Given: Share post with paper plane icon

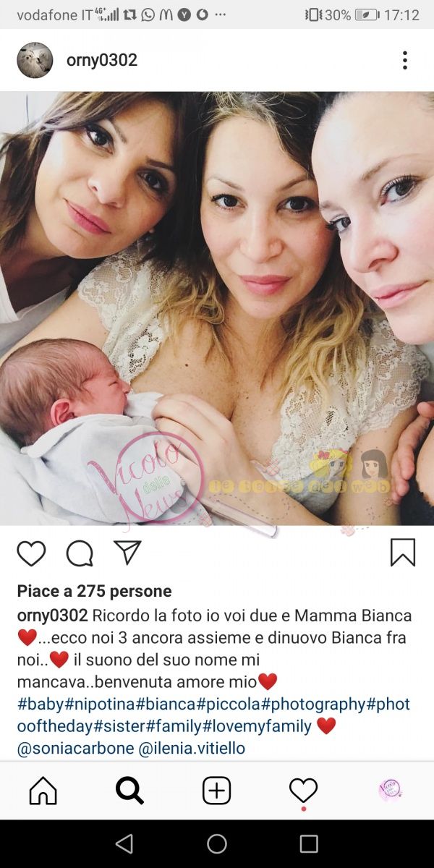Looking at the screenshot, I should pos(127,553).
